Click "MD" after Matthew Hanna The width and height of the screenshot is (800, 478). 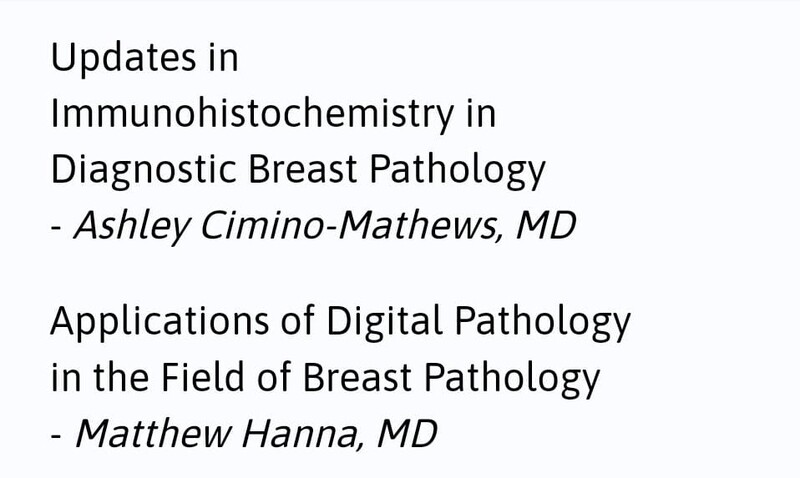[407, 434]
